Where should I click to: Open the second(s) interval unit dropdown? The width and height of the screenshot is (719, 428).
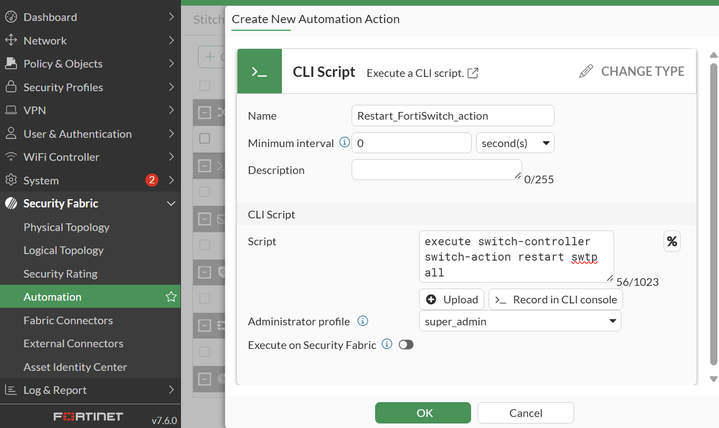tap(515, 143)
